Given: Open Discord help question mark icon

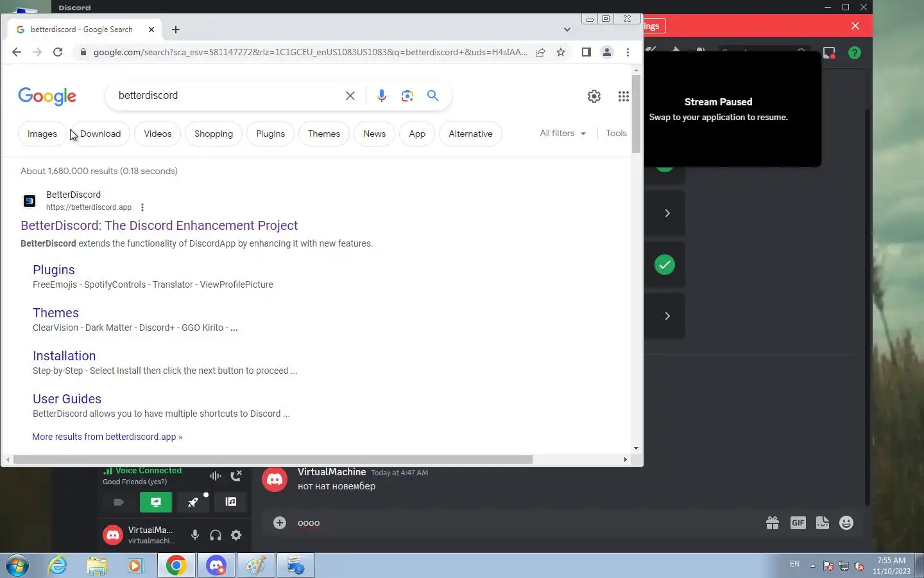Looking at the screenshot, I should coord(855,53).
